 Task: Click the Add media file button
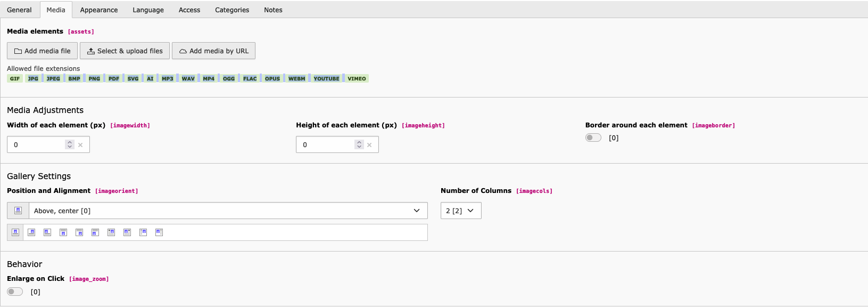click(x=43, y=51)
